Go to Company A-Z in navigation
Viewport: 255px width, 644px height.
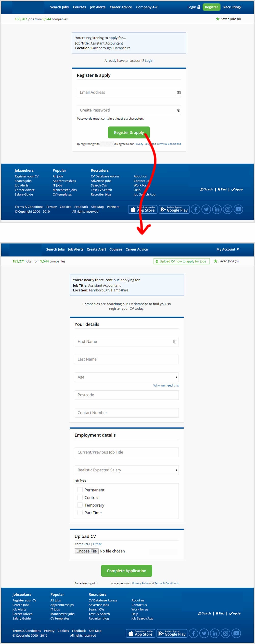(147, 7)
